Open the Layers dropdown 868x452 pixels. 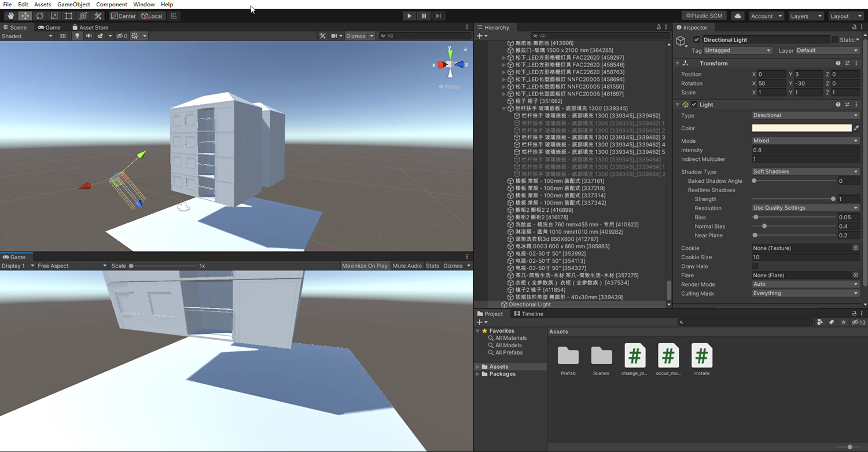pos(806,16)
